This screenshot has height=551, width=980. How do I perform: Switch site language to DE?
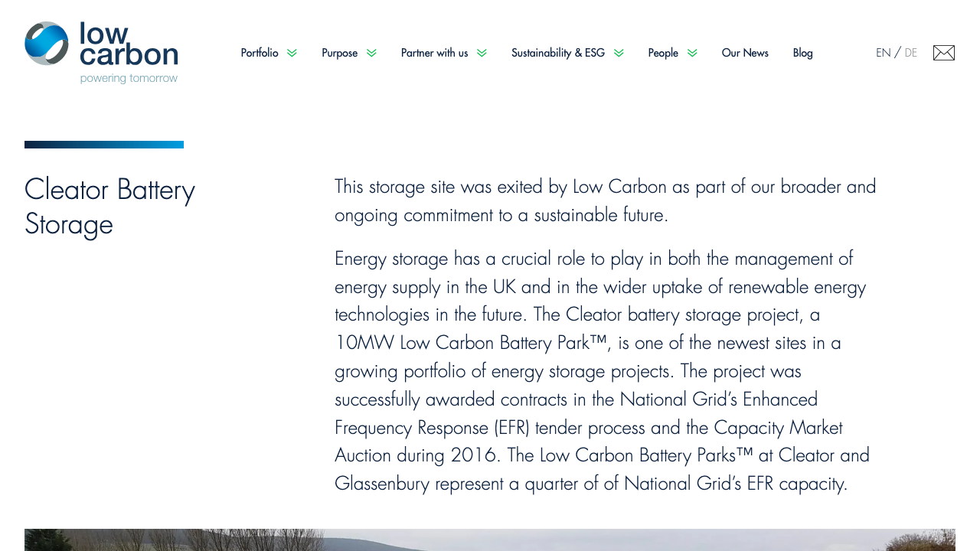pyautogui.click(x=911, y=52)
